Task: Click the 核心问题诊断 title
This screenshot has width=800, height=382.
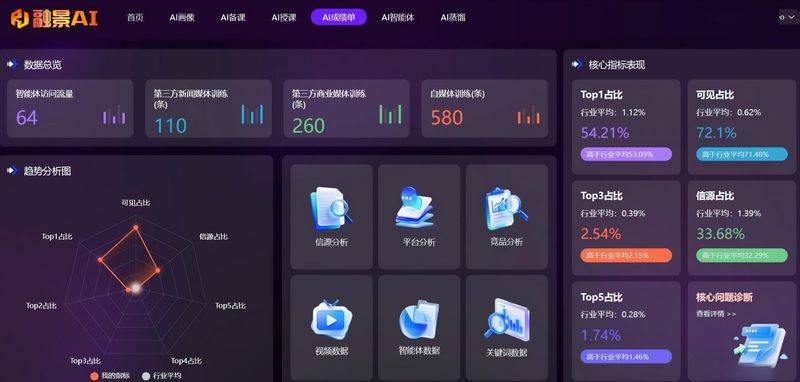Action: click(x=724, y=297)
